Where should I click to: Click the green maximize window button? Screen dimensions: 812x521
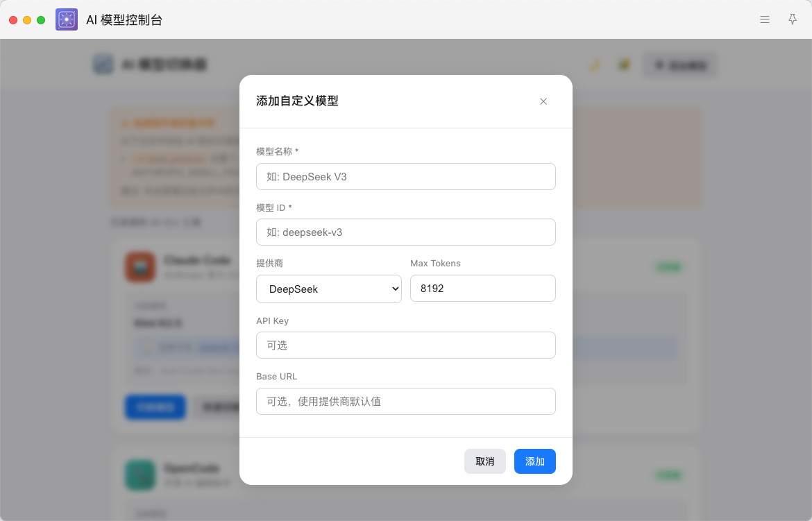click(41, 20)
